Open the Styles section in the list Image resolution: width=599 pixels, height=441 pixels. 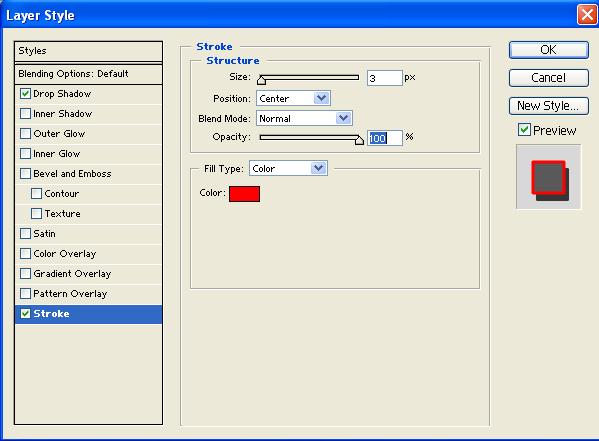[88, 51]
